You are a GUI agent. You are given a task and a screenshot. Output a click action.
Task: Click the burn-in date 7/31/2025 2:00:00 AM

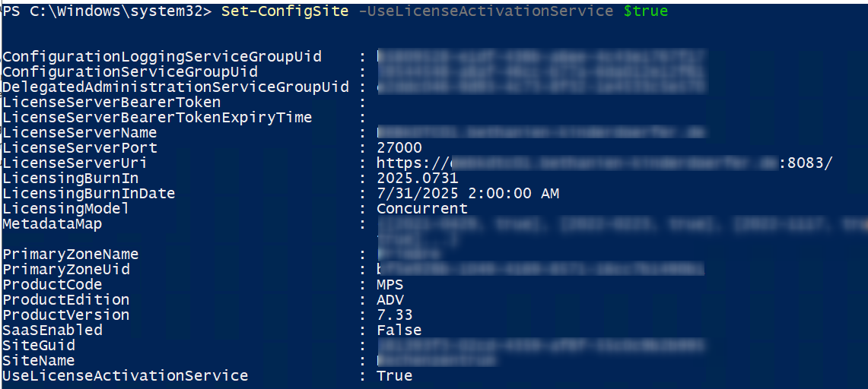[467, 194]
